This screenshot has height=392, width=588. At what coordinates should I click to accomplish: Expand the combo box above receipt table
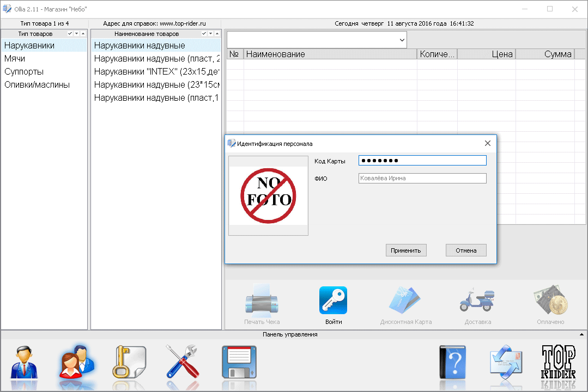tap(402, 40)
